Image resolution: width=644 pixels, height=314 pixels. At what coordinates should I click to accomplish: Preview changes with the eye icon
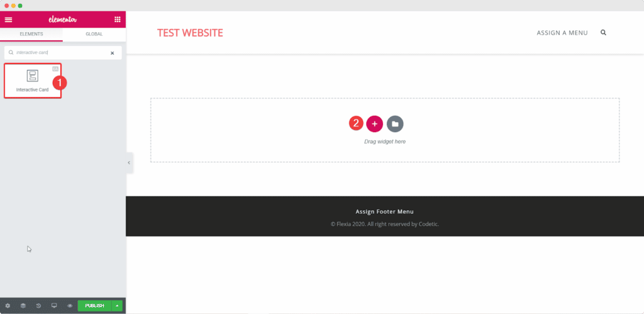[x=70, y=306]
